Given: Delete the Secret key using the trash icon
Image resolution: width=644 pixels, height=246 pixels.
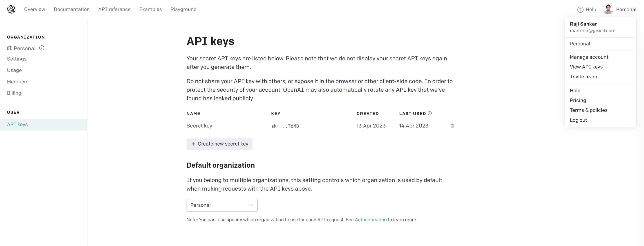Looking at the screenshot, I should click(x=452, y=126).
